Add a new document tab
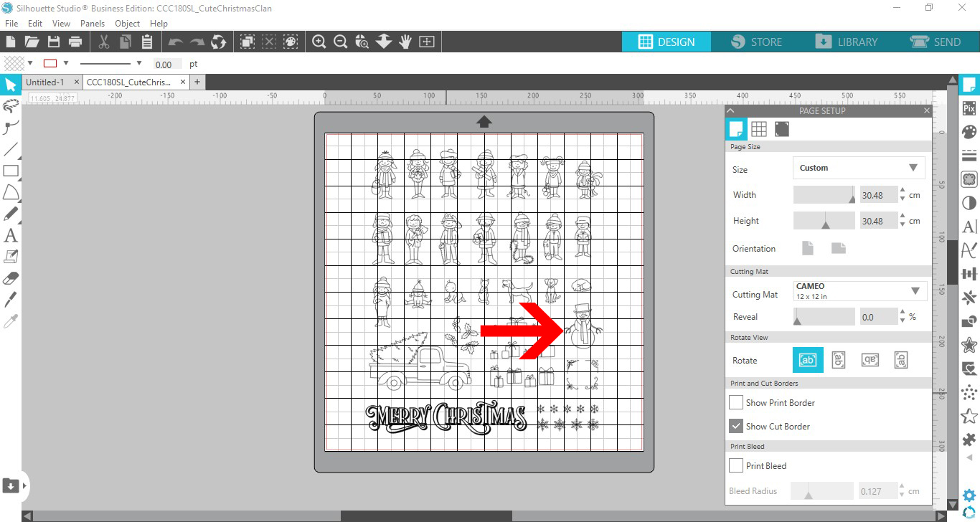 197,82
